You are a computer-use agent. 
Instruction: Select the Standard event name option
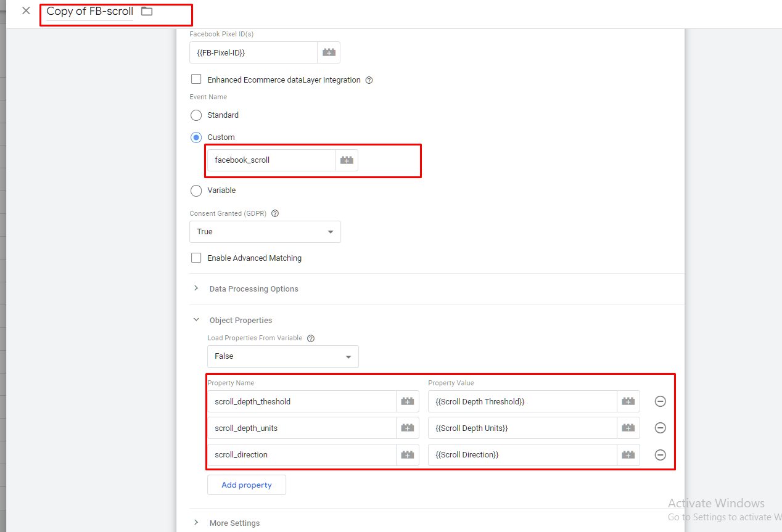[196, 115]
